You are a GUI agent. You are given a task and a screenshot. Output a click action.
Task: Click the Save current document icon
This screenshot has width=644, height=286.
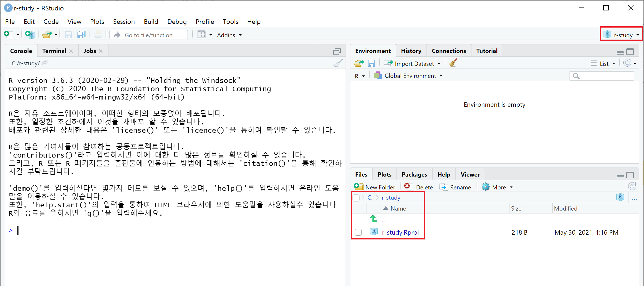pyautogui.click(x=68, y=35)
